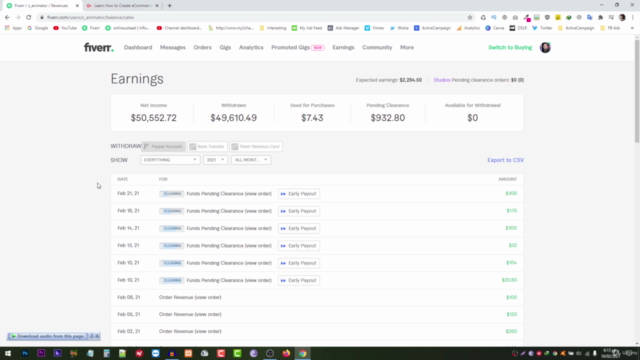640x360 pixels.
Task: Open a new browser tab with plus
Action: click(x=169, y=6)
